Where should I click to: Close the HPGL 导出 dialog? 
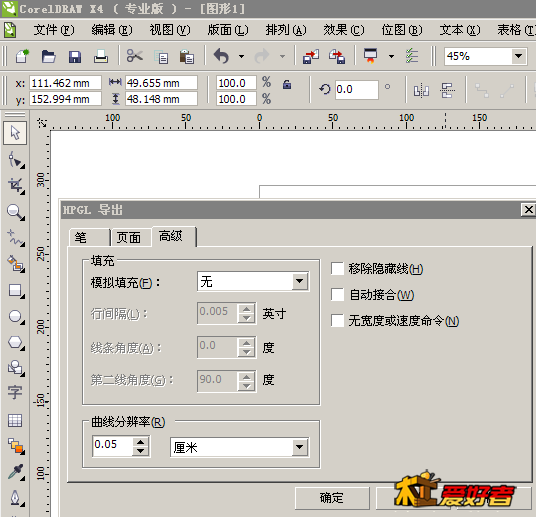click(x=528, y=210)
